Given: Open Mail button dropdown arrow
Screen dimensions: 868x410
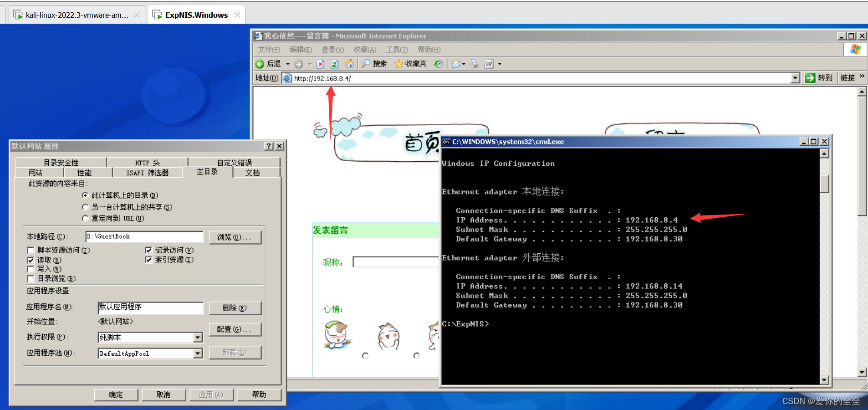Looking at the screenshot, I should point(464,64).
